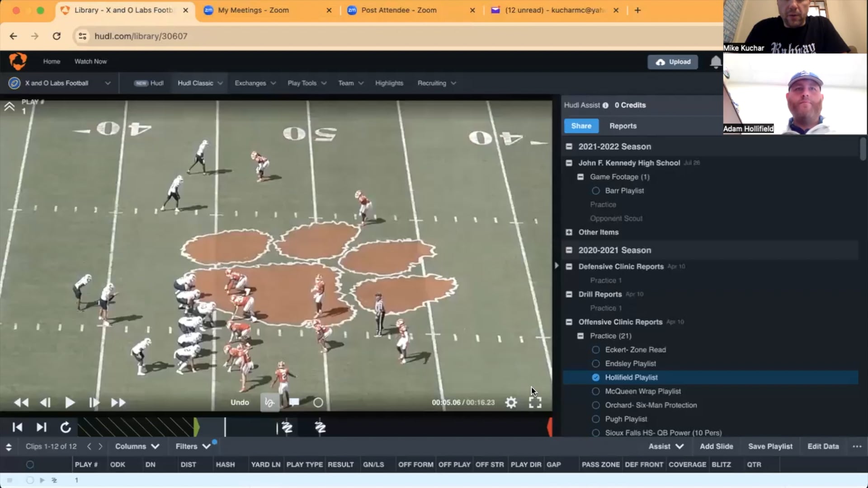Open the Play Tools menu
The width and height of the screenshot is (868, 488).
tap(307, 83)
